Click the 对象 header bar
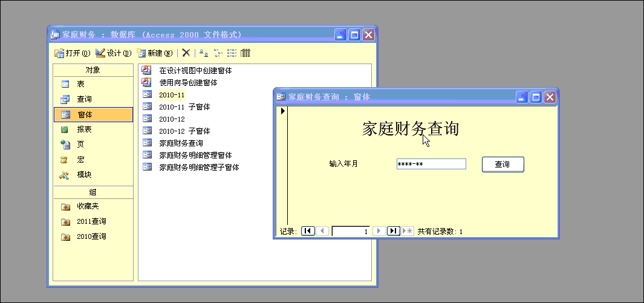Image resolution: width=644 pixels, height=303 pixels. coord(93,70)
